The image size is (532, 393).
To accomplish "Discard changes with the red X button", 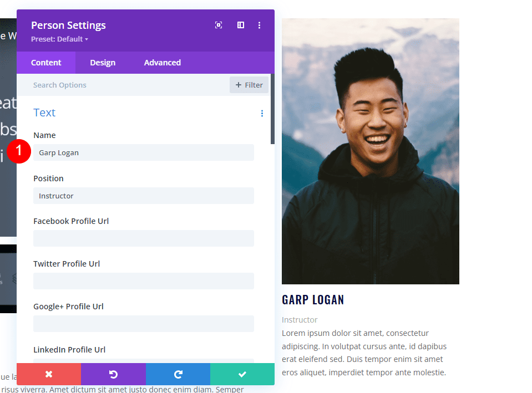I will point(49,374).
